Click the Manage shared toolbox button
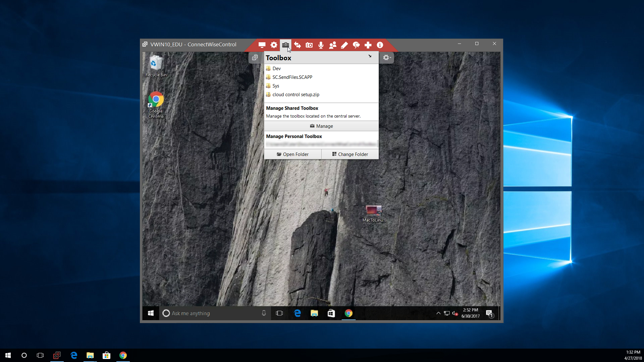This screenshot has height=362, width=644. (x=321, y=126)
